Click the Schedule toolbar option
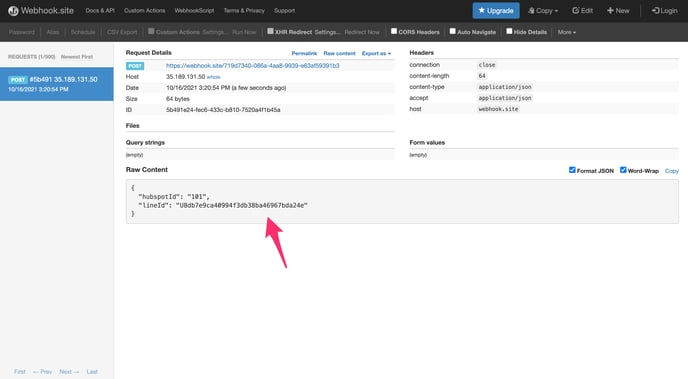The height and width of the screenshot is (379, 688). point(82,32)
